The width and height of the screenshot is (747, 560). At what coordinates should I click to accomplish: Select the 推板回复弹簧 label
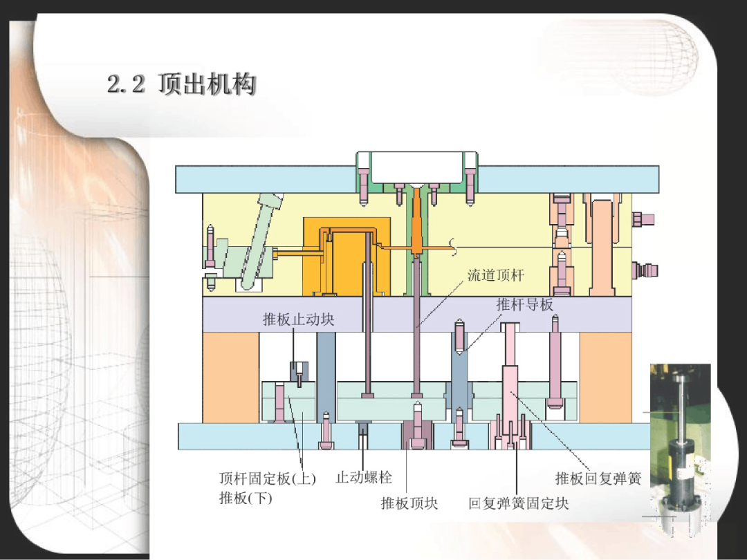tap(598, 478)
